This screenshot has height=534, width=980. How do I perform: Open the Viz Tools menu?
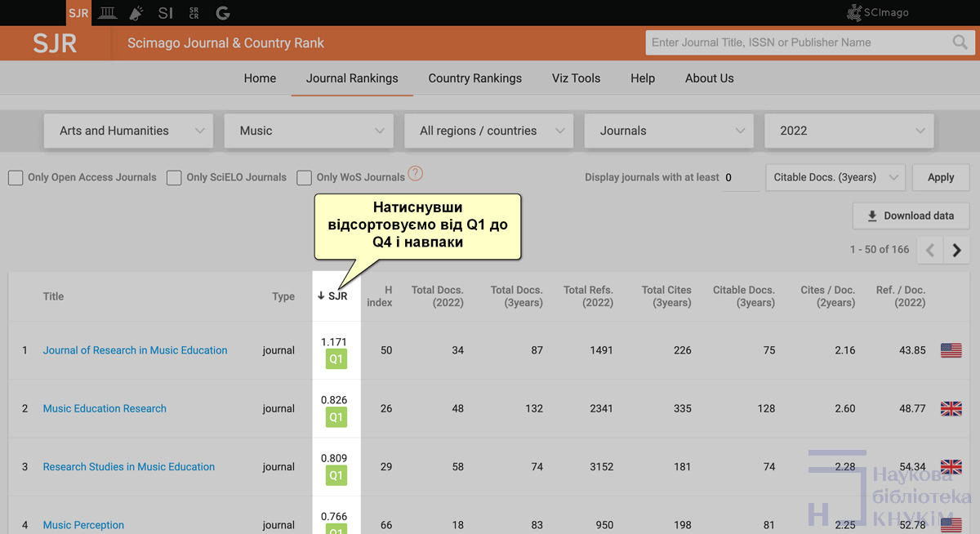point(576,78)
